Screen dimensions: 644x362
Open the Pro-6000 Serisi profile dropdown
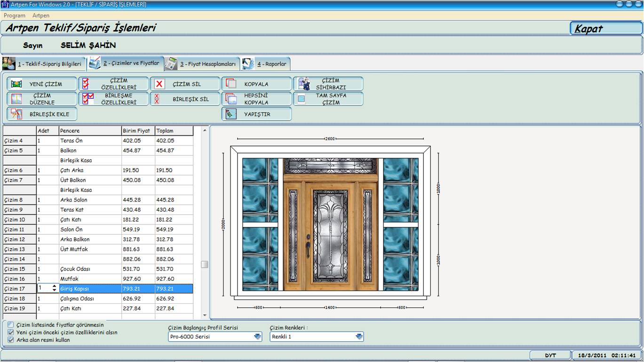[257, 337]
